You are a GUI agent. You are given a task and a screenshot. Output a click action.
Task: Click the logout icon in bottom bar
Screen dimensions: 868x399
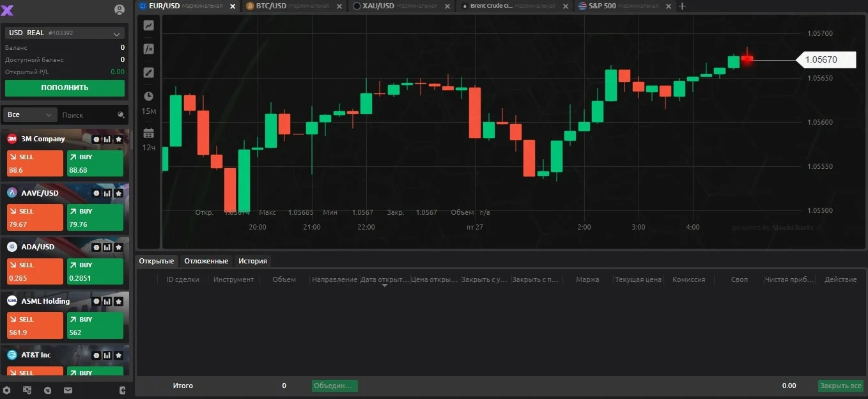point(123,390)
